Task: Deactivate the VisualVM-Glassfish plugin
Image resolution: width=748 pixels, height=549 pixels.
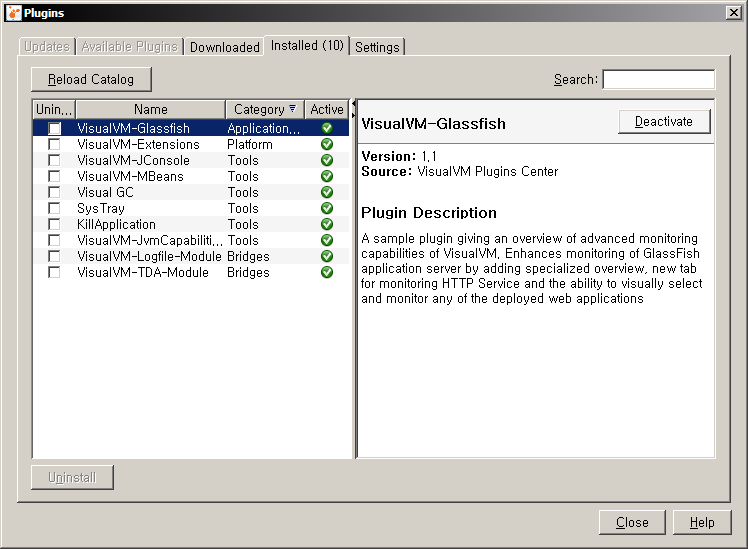Action: [664, 122]
